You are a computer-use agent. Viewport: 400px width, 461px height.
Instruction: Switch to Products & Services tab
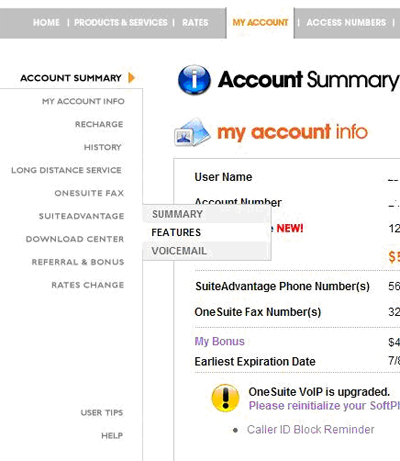click(x=121, y=22)
